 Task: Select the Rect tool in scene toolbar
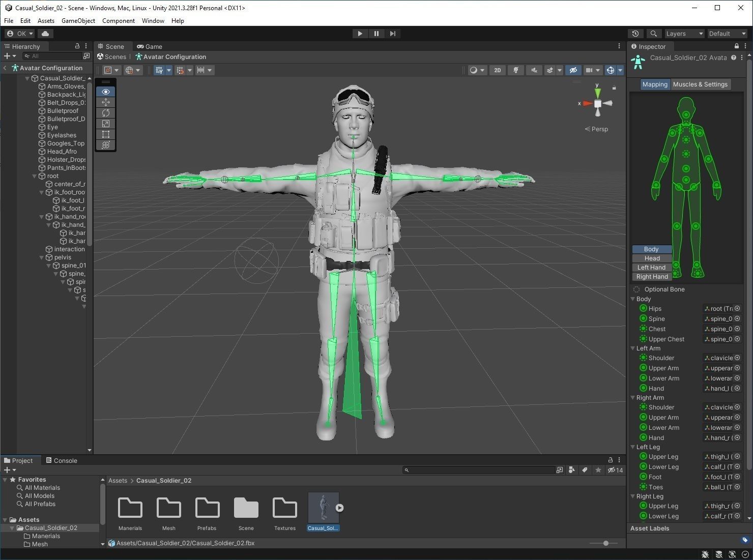[x=106, y=134]
